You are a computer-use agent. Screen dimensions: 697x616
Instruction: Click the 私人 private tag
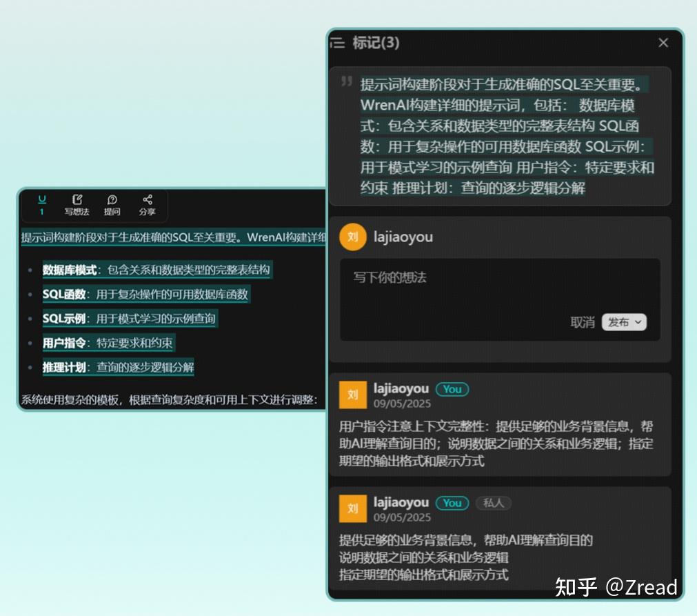(494, 503)
